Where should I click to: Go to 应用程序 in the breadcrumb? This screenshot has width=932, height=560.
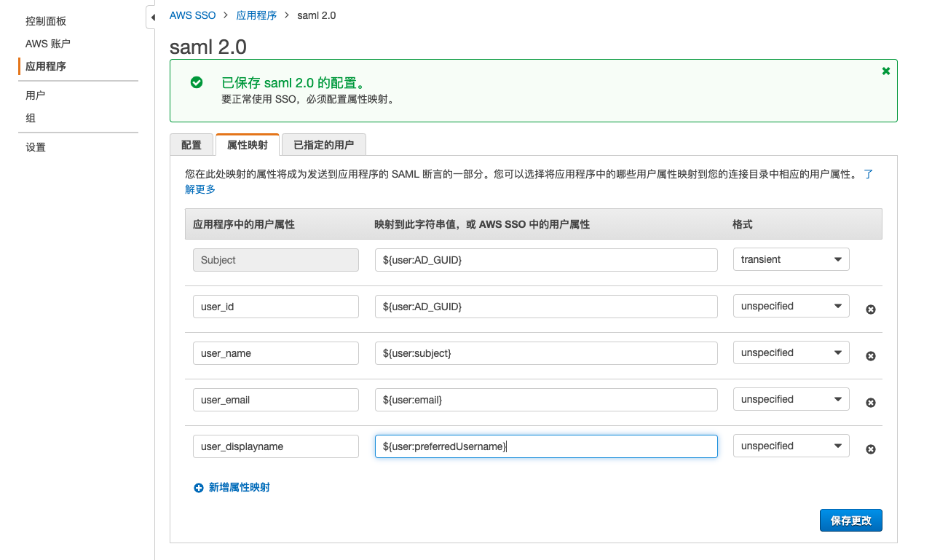256,15
